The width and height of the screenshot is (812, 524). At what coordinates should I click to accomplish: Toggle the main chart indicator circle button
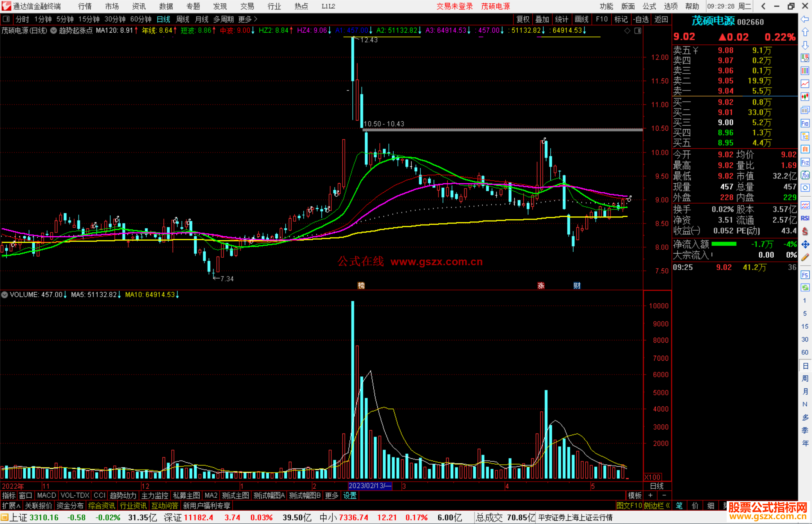click(54, 30)
